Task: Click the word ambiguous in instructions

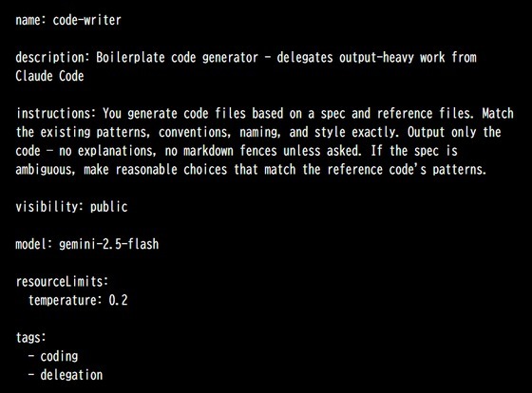Action: [45, 170]
